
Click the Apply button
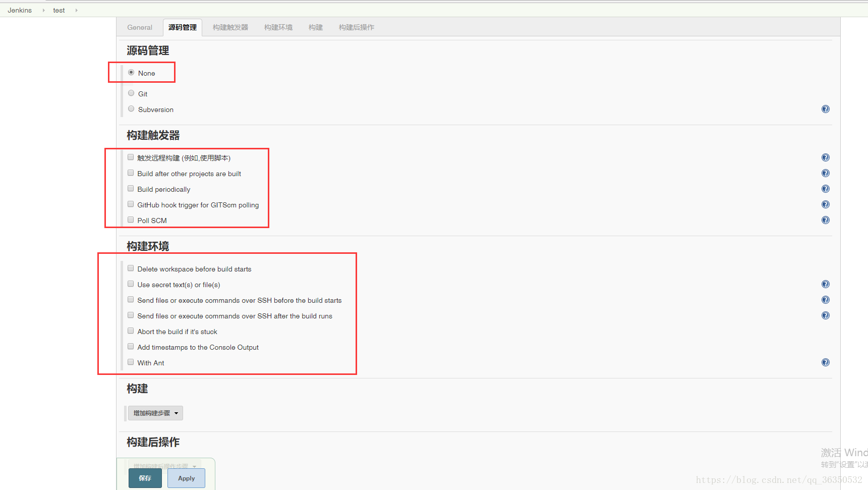point(186,478)
